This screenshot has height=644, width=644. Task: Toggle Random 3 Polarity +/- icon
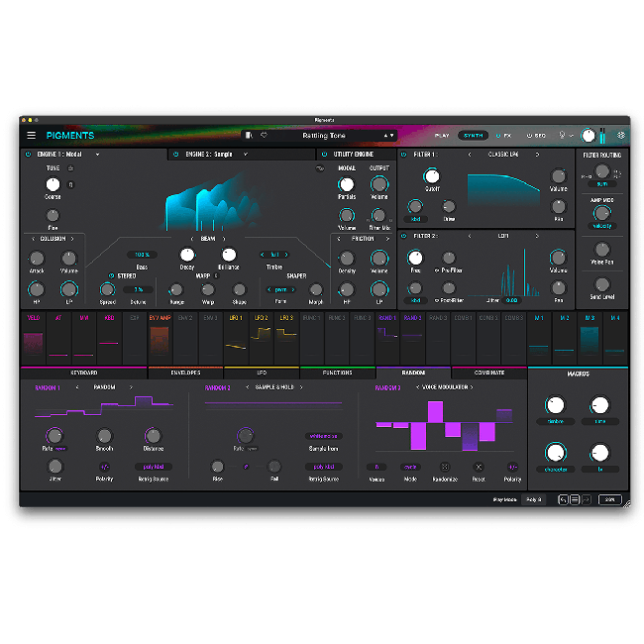click(512, 467)
